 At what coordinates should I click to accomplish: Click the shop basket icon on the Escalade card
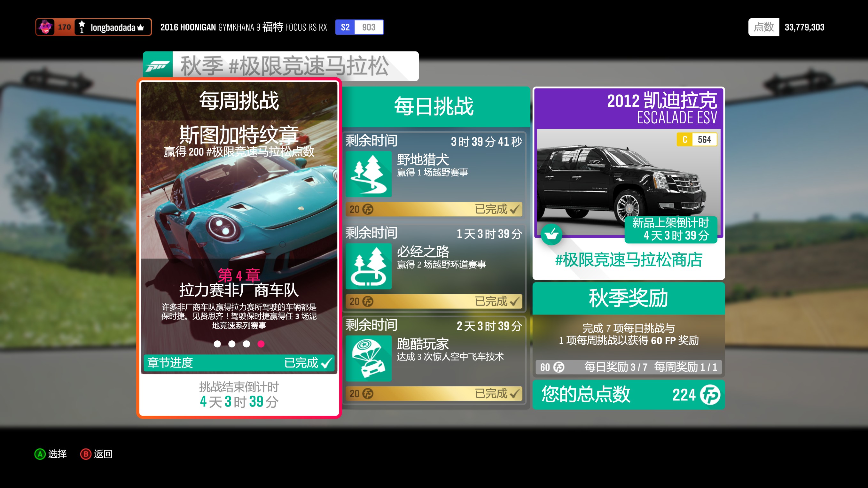click(551, 234)
